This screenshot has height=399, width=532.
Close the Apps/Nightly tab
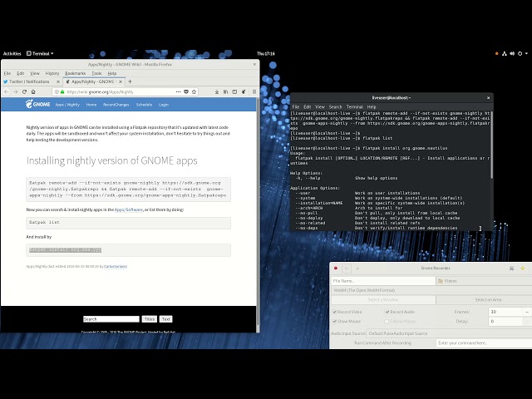(121, 81)
